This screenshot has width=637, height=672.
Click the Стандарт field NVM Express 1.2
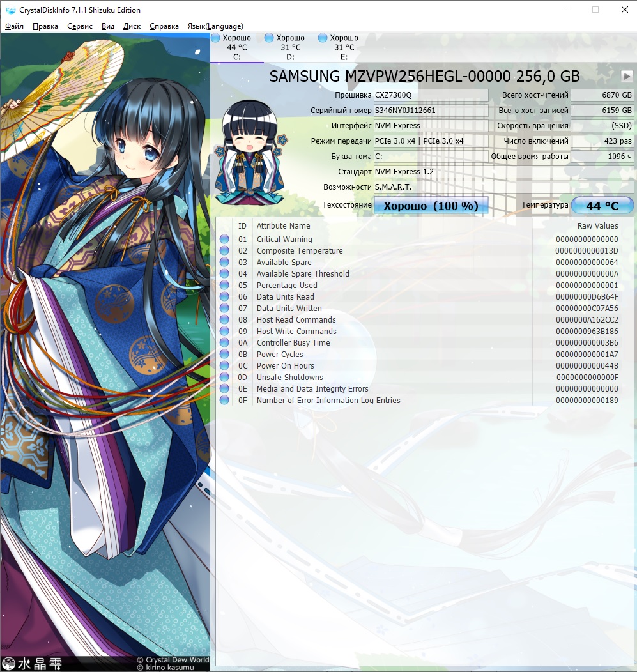tap(503, 172)
